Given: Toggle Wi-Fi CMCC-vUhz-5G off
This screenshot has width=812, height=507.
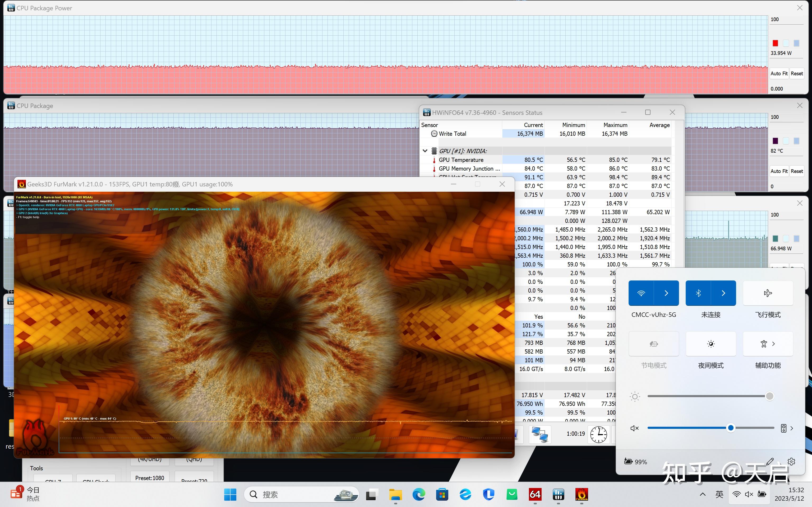Looking at the screenshot, I should [641, 293].
